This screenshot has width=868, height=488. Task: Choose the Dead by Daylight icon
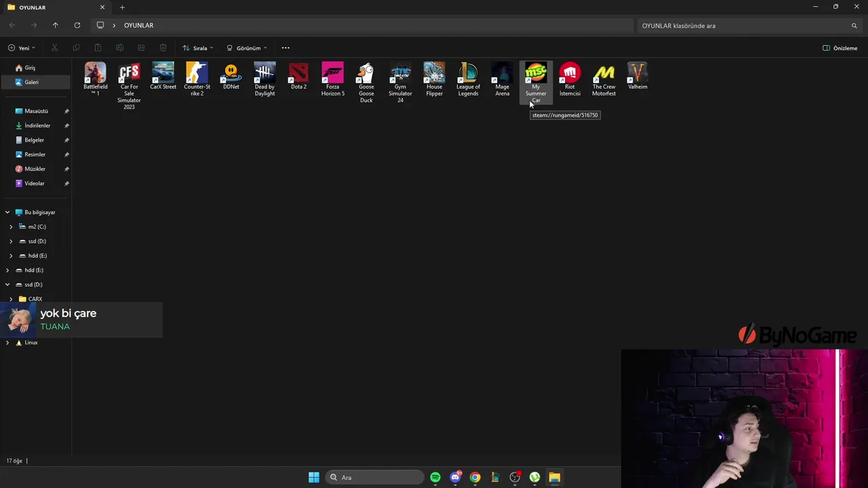pyautogui.click(x=264, y=79)
